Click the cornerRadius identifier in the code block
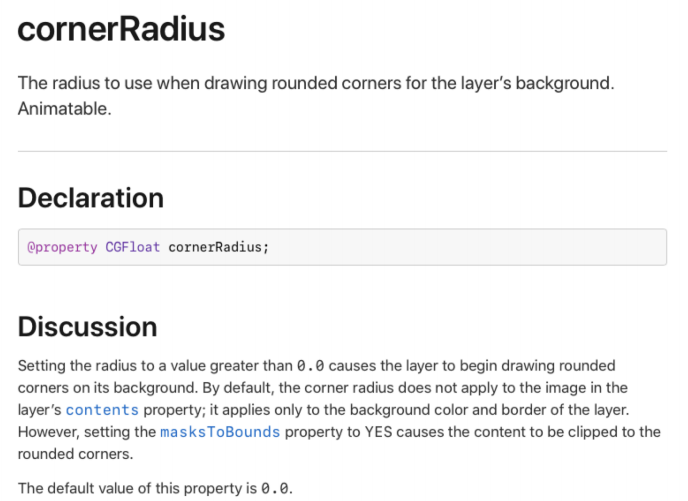 pos(216,247)
